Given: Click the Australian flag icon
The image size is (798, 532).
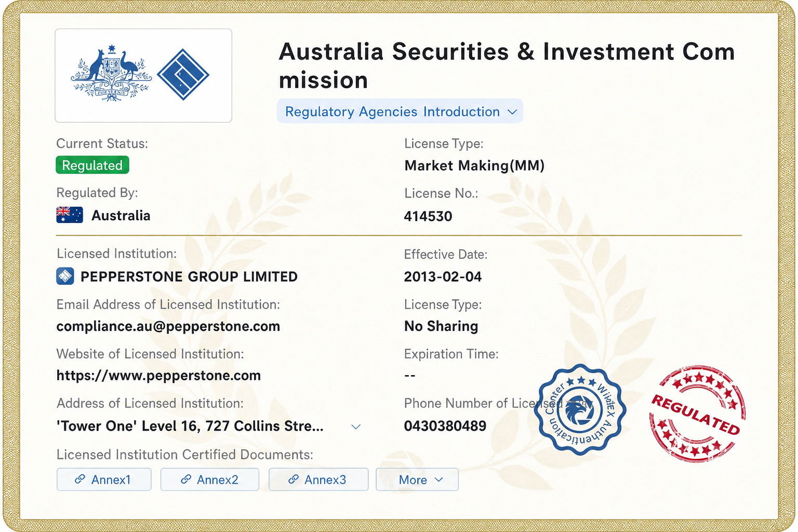Looking at the screenshot, I should [x=70, y=215].
